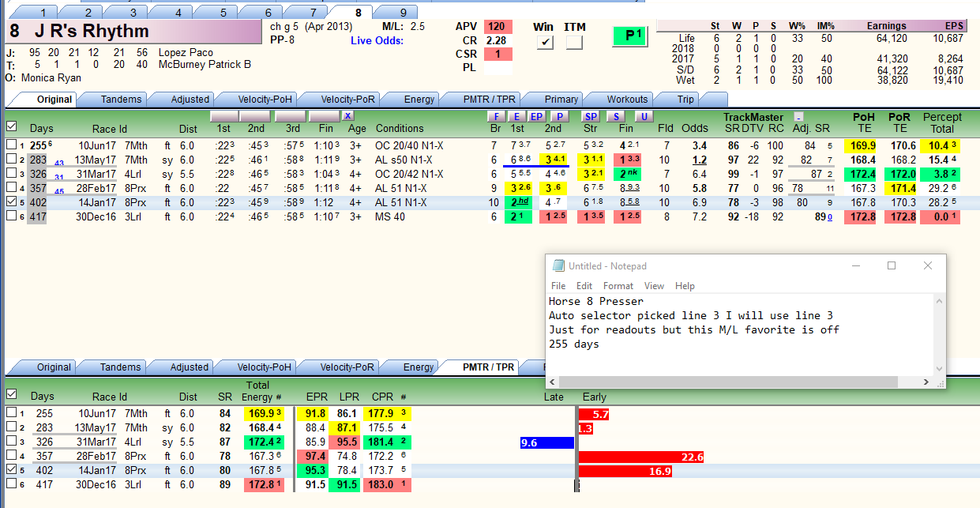Open the Workouts tab
Screen dimensions: 980x508
(x=627, y=100)
